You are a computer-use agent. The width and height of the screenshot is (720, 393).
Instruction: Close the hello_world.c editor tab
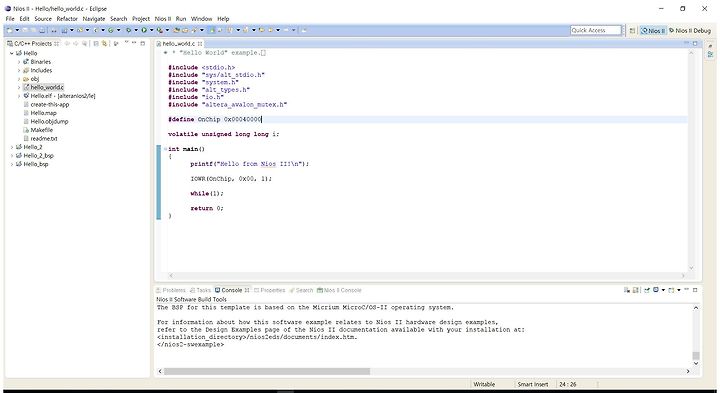[200, 44]
